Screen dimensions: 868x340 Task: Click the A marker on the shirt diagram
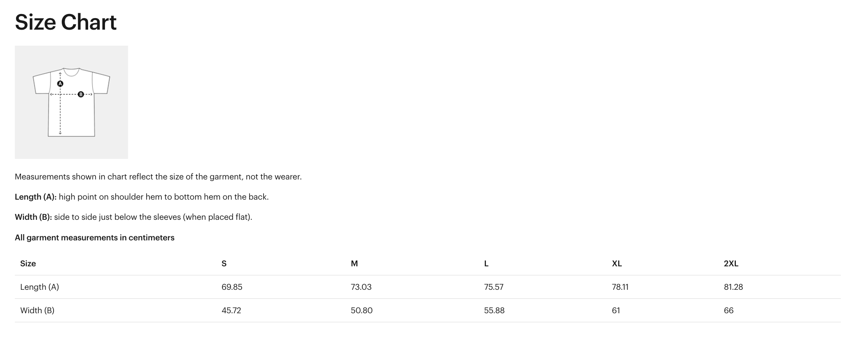point(60,84)
